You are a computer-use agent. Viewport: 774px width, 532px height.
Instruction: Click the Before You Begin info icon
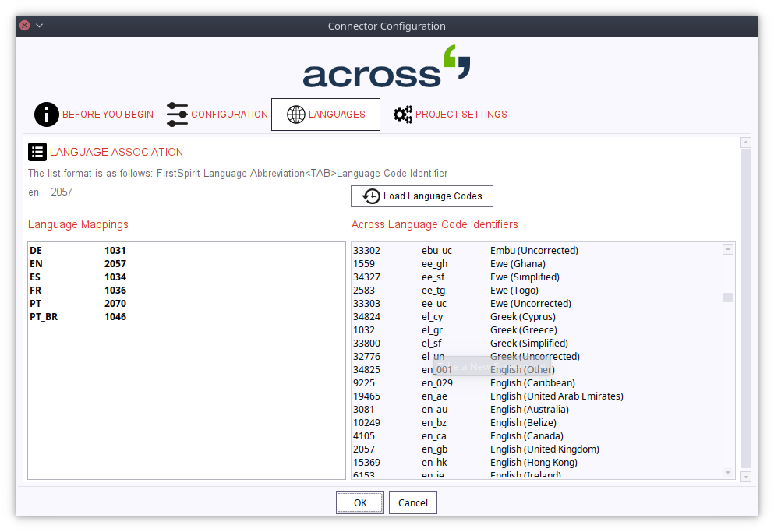point(47,115)
